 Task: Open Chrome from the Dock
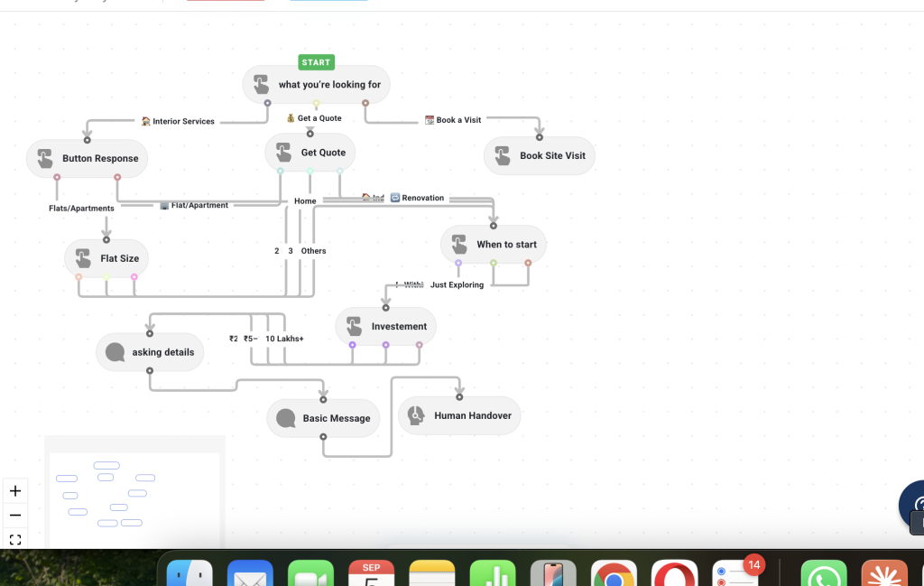pyautogui.click(x=614, y=573)
